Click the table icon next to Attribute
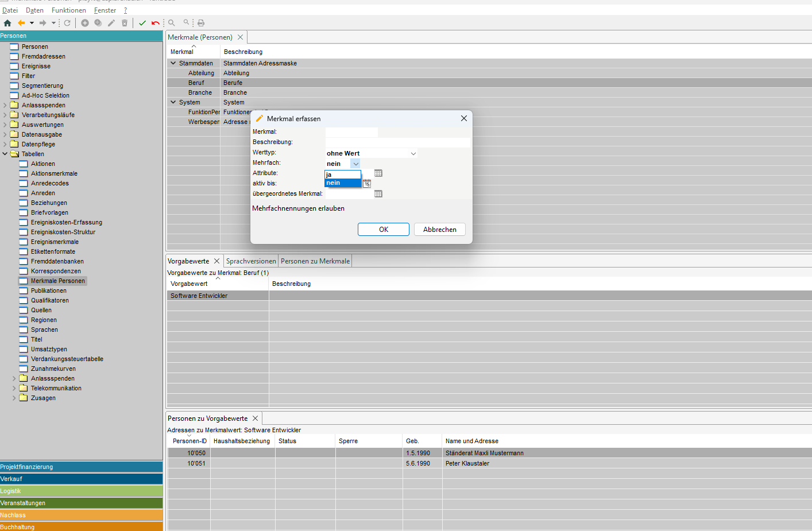 [x=378, y=173]
